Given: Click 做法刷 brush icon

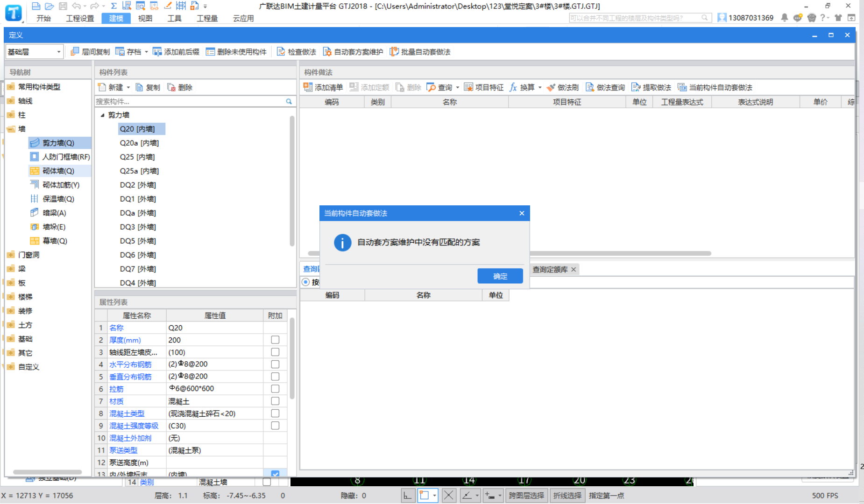Looking at the screenshot, I should 551,87.
